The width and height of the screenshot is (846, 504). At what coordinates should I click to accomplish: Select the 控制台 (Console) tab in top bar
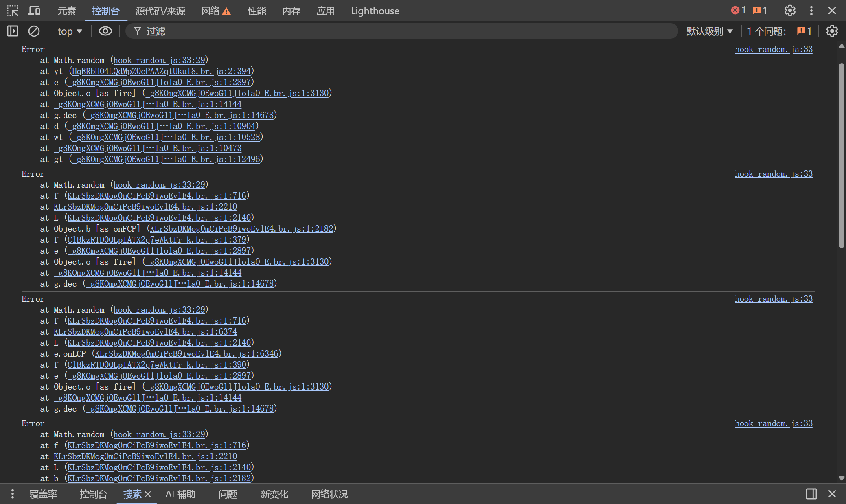point(106,11)
